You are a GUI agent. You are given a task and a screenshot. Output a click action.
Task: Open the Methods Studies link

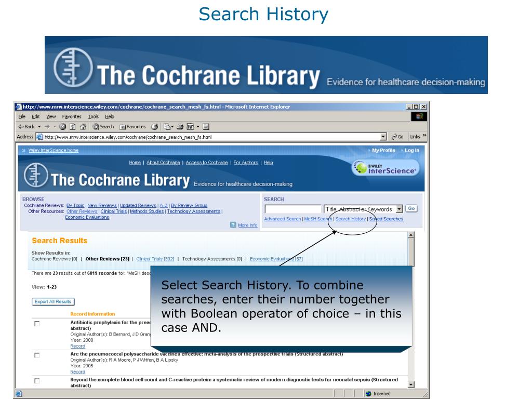pyautogui.click(x=147, y=211)
